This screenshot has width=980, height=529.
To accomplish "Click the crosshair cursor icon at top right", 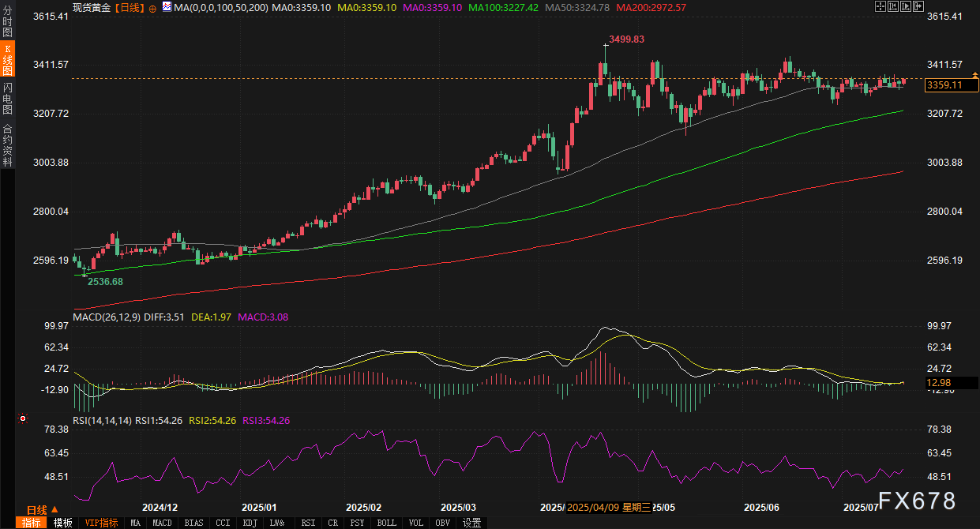I will pyautogui.click(x=880, y=6).
